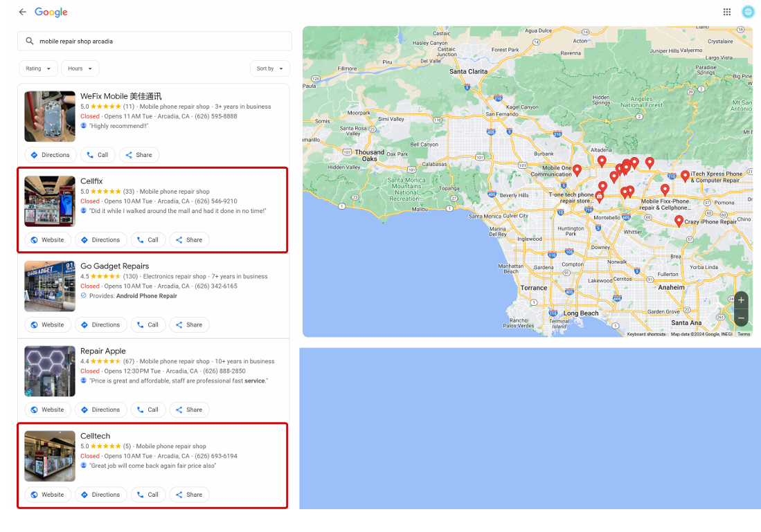Image resolution: width=761 pixels, height=532 pixels.
Task: Click the search magnifier icon
Action: pos(29,42)
